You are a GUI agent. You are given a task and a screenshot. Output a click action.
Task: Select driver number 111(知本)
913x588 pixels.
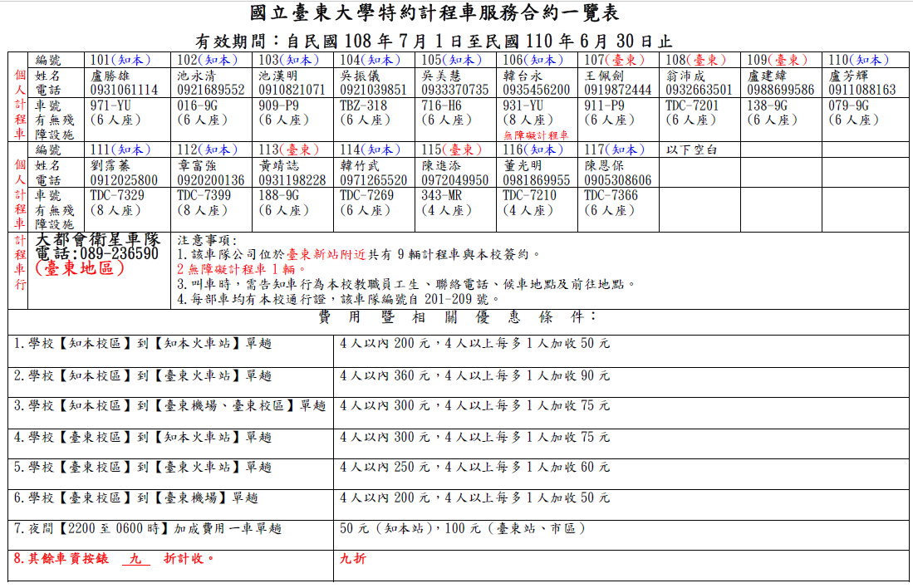(x=120, y=149)
